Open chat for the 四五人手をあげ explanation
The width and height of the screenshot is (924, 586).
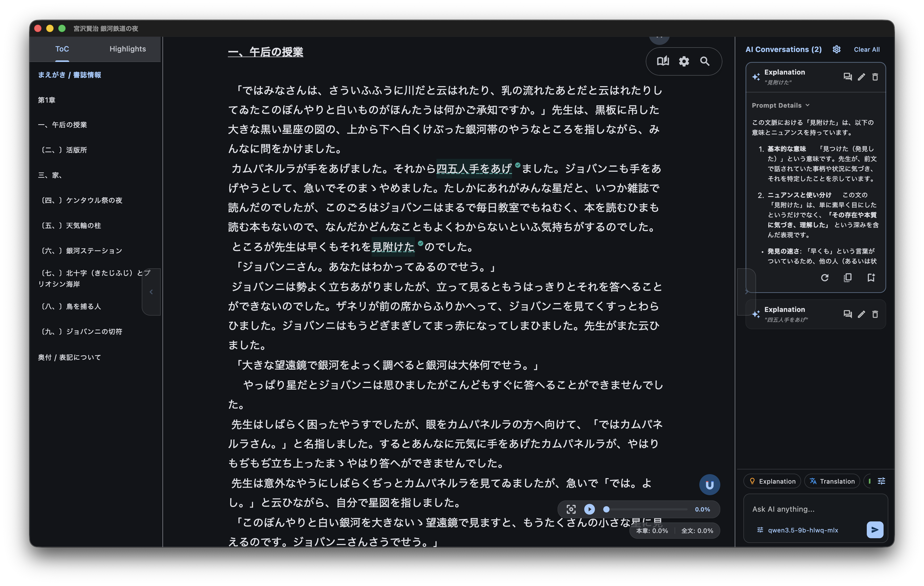[x=847, y=314]
